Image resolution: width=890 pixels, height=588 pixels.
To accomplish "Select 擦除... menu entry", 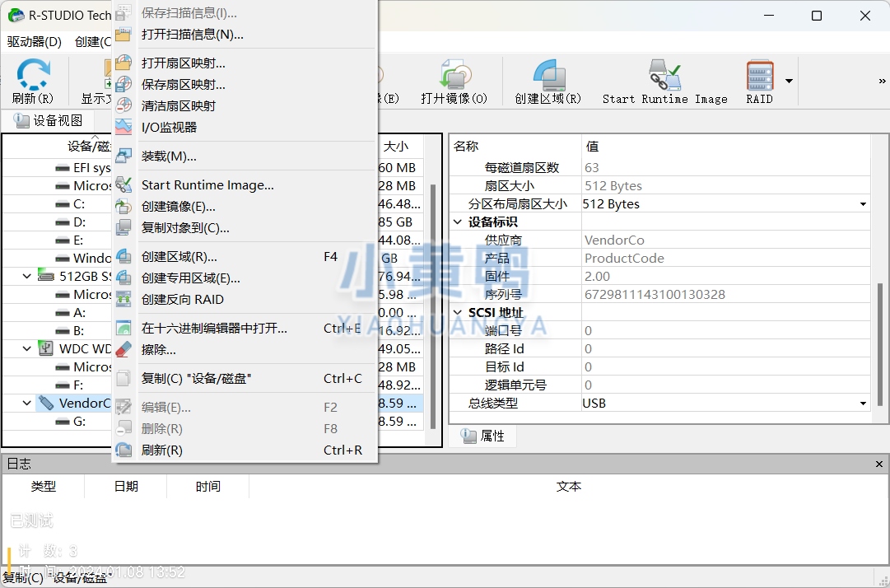I will coord(245,350).
